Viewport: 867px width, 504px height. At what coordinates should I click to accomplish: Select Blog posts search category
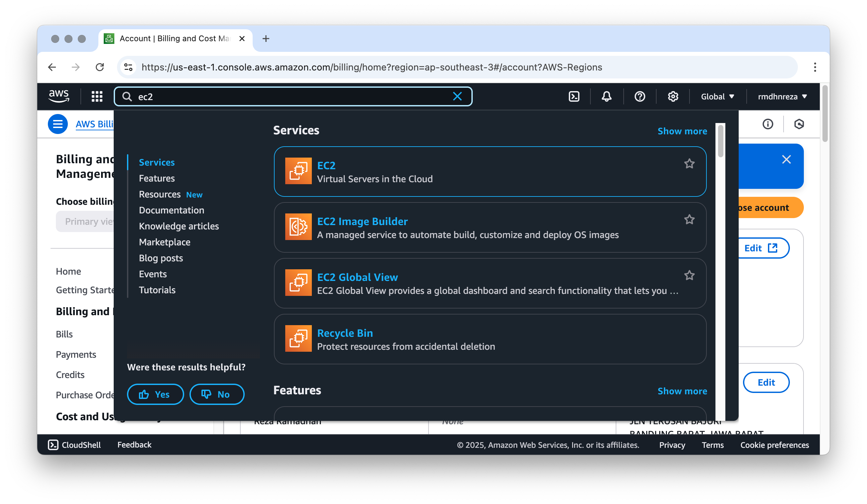(161, 258)
